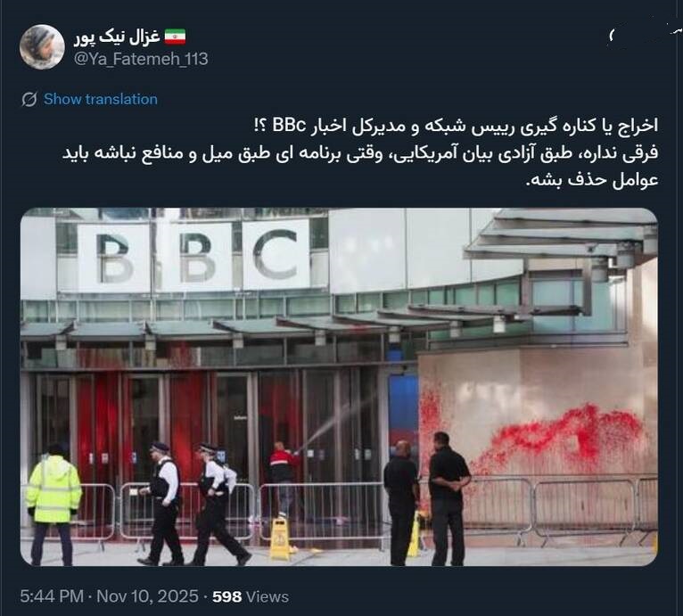Click the last tweet line ending بشه

pos(592,180)
